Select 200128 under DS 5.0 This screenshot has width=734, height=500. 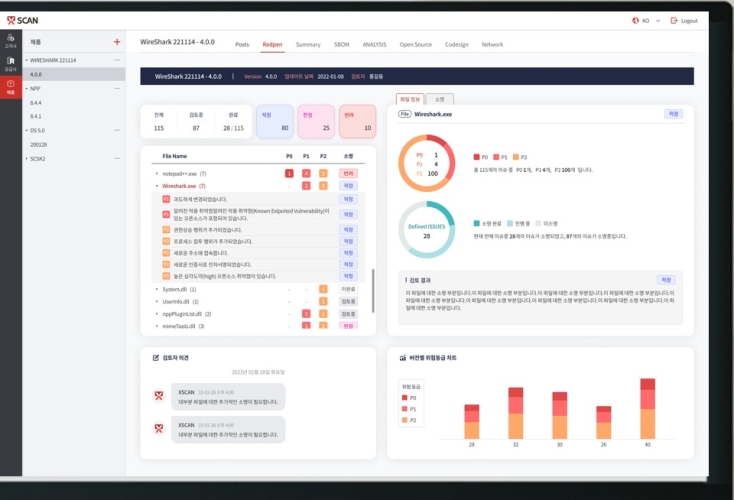point(38,145)
